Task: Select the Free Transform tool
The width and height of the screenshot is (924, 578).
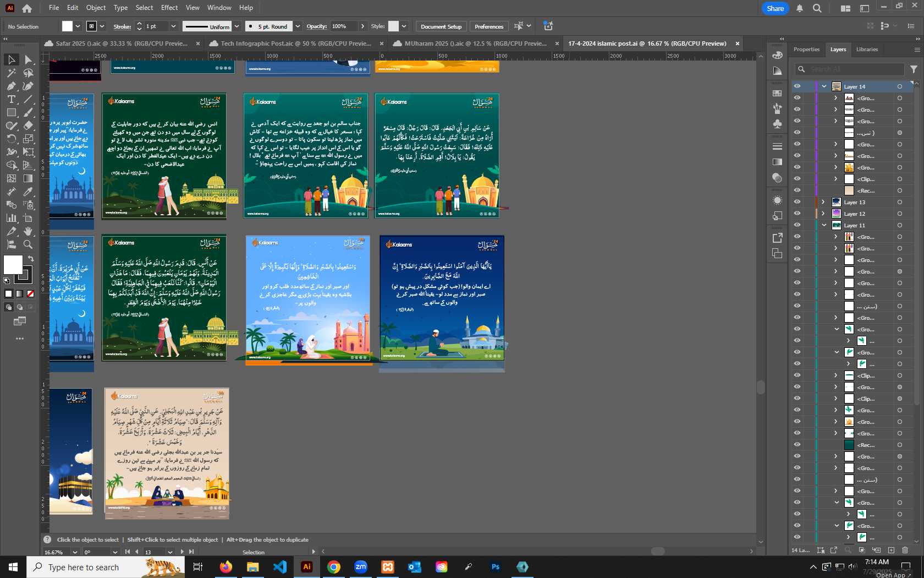Action: click(x=28, y=152)
